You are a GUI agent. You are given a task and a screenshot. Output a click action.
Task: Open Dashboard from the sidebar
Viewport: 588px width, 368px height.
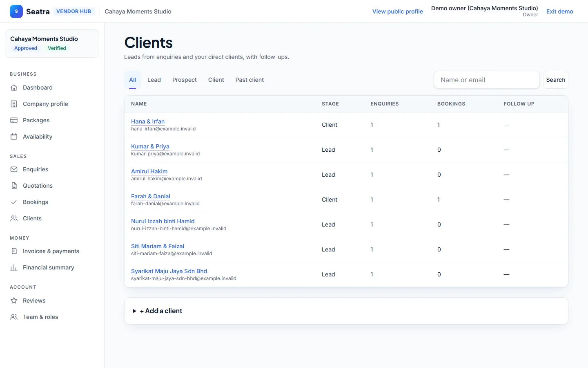(52, 88)
